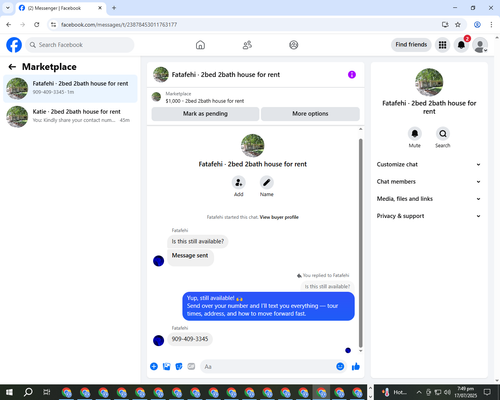Open the Chrome profile icon
This screenshot has width=500, height=400.
tap(477, 24)
